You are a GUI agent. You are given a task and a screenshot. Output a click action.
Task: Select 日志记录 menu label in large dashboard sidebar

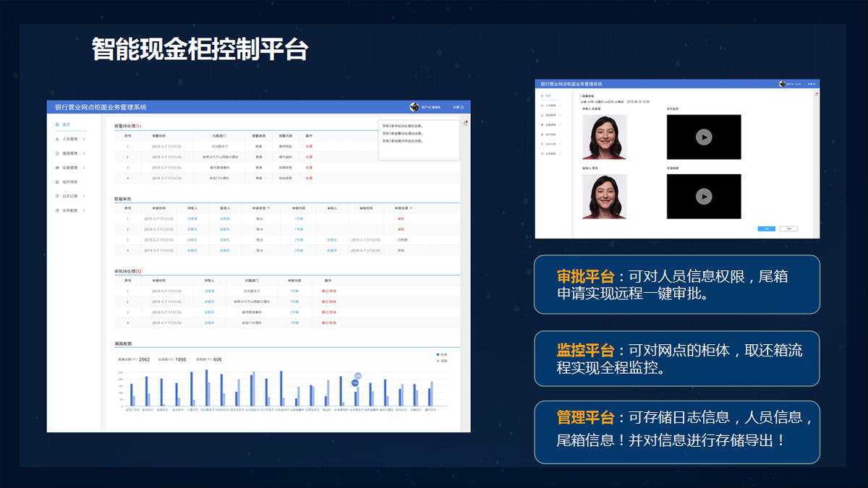pyautogui.click(x=70, y=196)
